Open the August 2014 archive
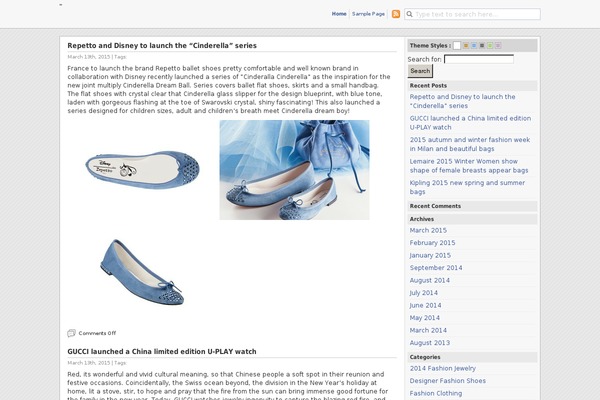The height and width of the screenshot is (400, 600). click(430, 280)
